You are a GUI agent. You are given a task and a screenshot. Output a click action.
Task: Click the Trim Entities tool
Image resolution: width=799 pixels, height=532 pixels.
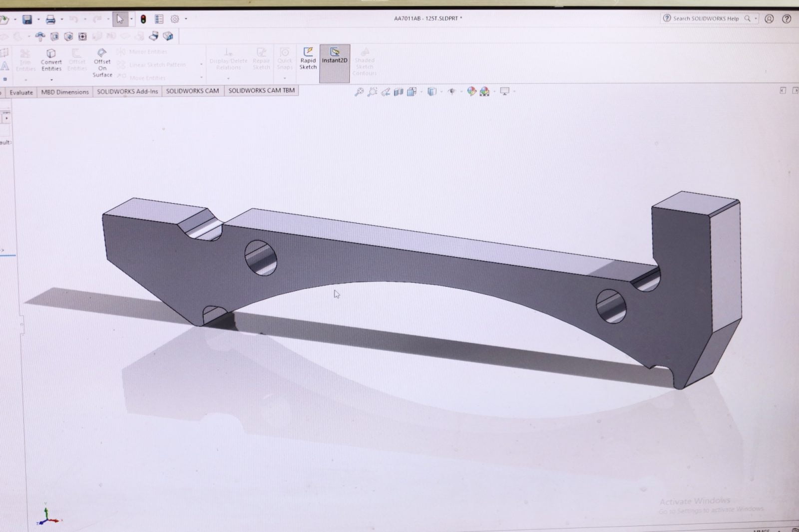25,60
